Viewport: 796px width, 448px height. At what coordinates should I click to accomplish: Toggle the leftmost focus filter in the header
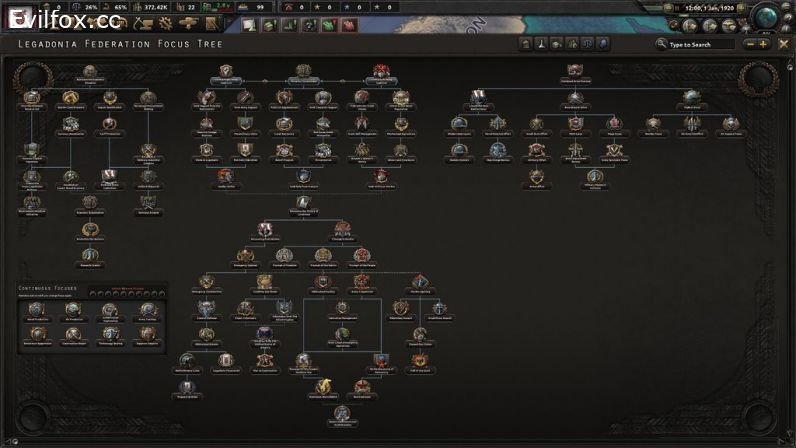tap(525, 44)
